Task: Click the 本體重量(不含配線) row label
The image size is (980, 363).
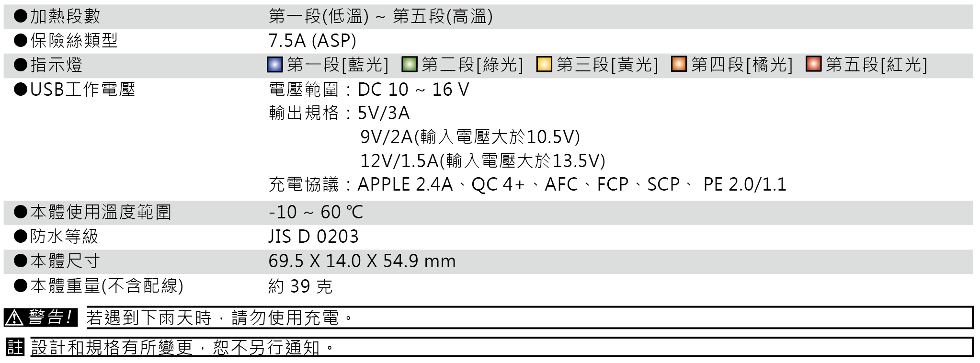Action: click(106, 286)
